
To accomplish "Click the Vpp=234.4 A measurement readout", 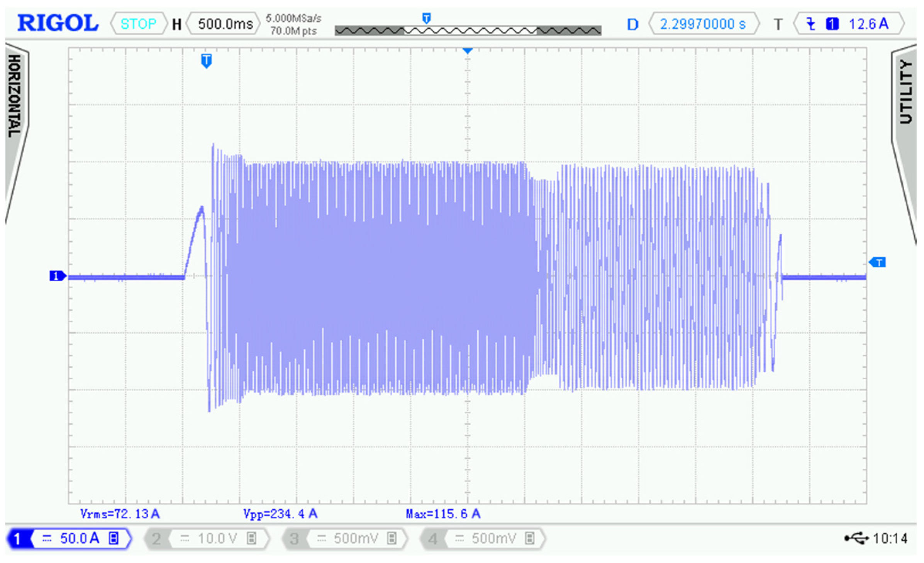I will 280,514.
